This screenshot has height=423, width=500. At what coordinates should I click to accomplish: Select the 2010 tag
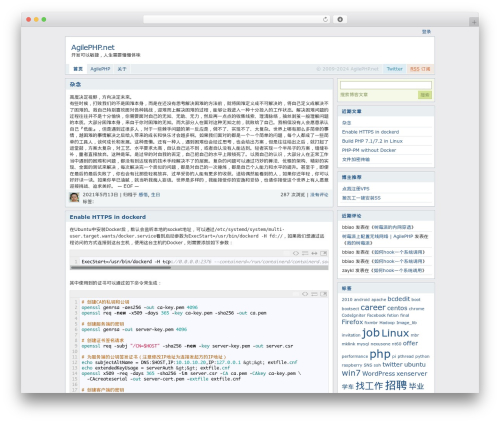[347, 299]
